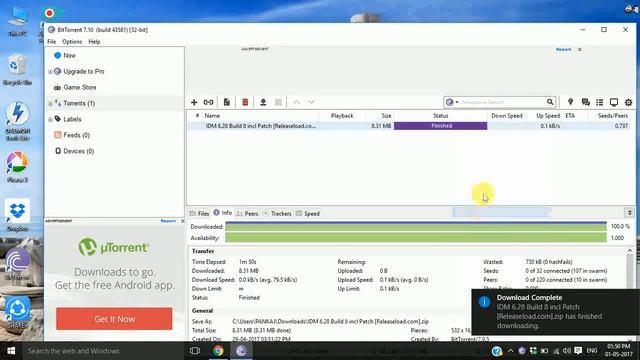
Task: Add a torrent with the plus icon
Action: [x=194, y=102]
